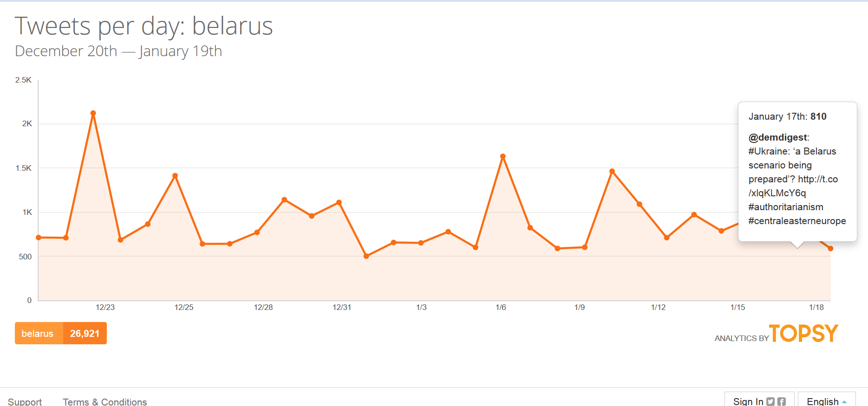868x406 pixels.
Task: Click the first data point at chart's left edge
Action: tap(39, 238)
